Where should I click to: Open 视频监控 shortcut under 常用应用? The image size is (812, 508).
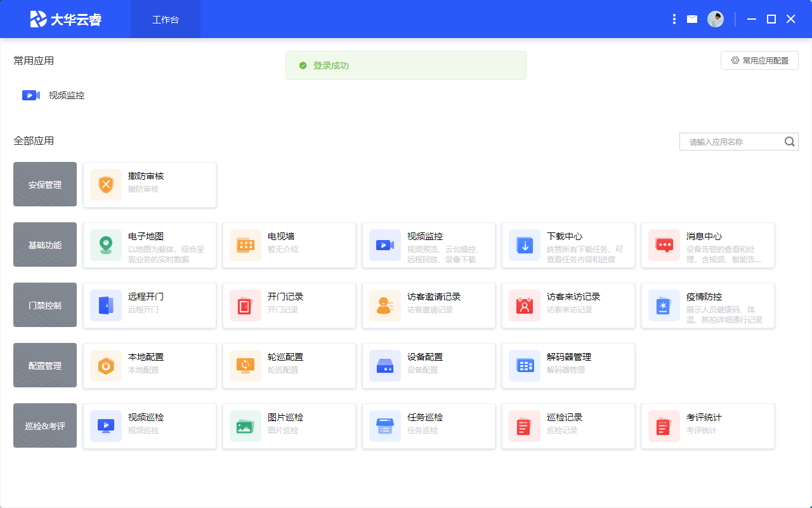[54, 95]
